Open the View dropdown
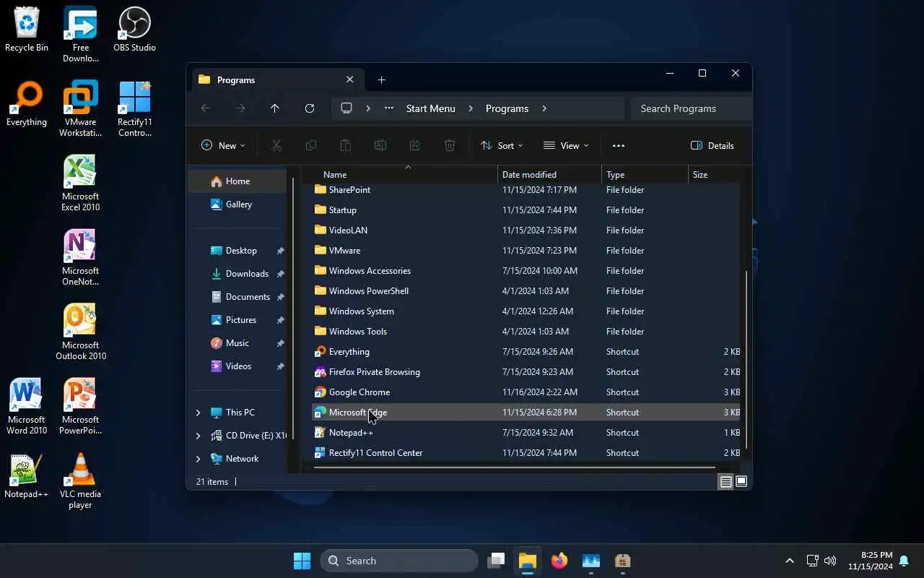This screenshot has width=924, height=578. pos(566,145)
